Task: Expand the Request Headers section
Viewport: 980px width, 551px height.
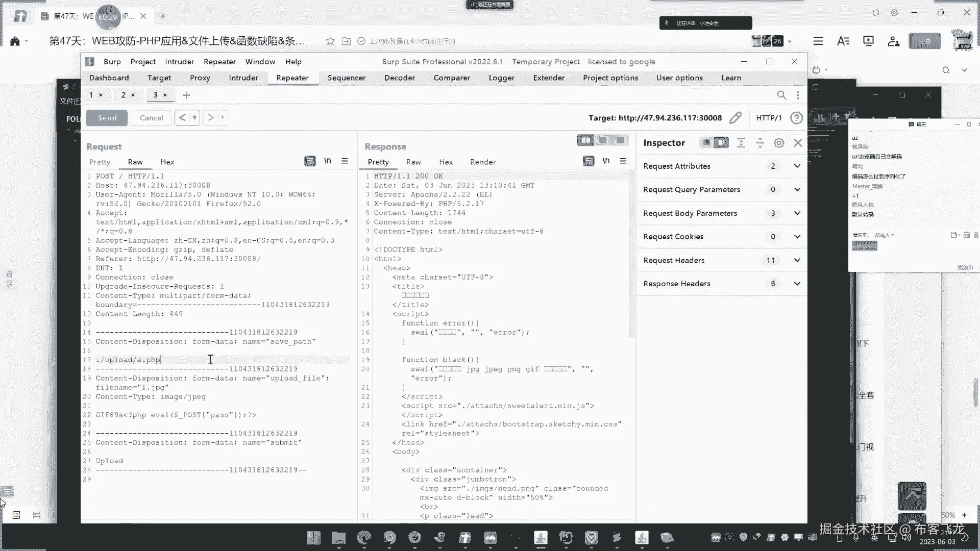Action: tap(797, 260)
